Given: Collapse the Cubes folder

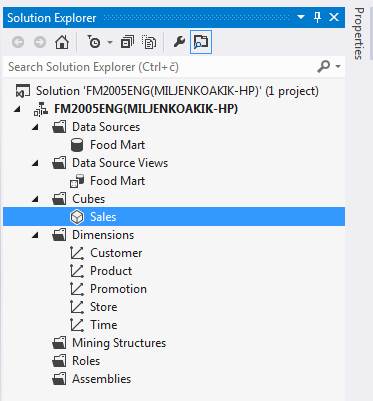Looking at the screenshot, I should coord(35,199).
